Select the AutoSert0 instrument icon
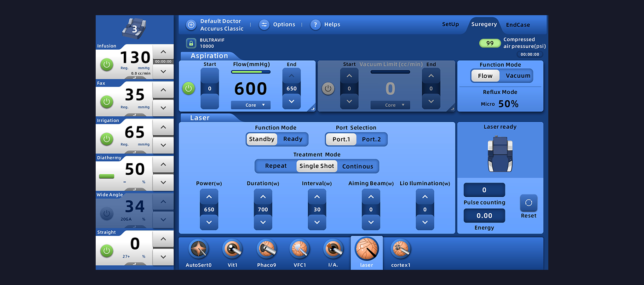 click(x=199, y=250)
